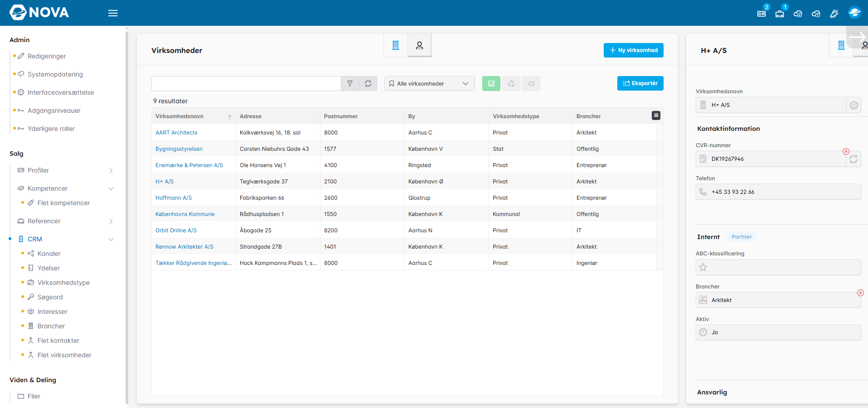
Task: Open the briefcase notifications icon
Action: 780,14
